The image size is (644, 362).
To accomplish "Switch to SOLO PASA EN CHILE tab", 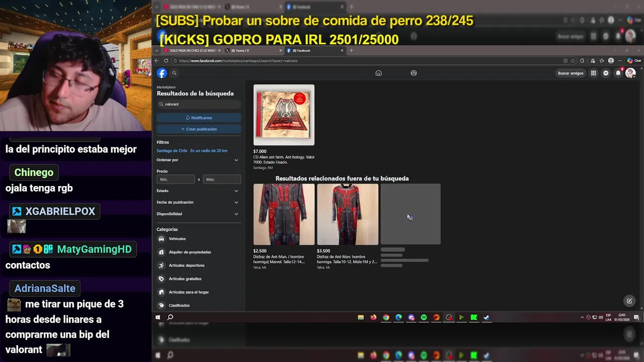I will coord(191,50).
